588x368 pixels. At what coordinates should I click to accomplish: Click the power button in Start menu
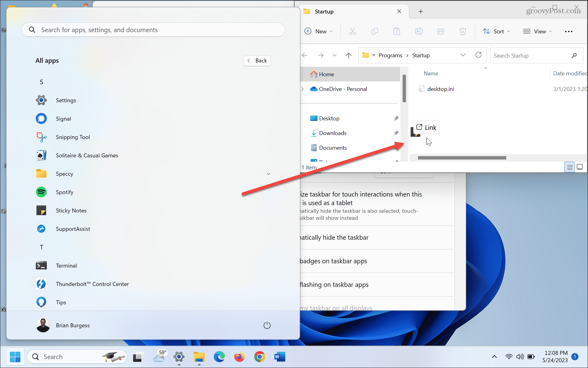267,325
